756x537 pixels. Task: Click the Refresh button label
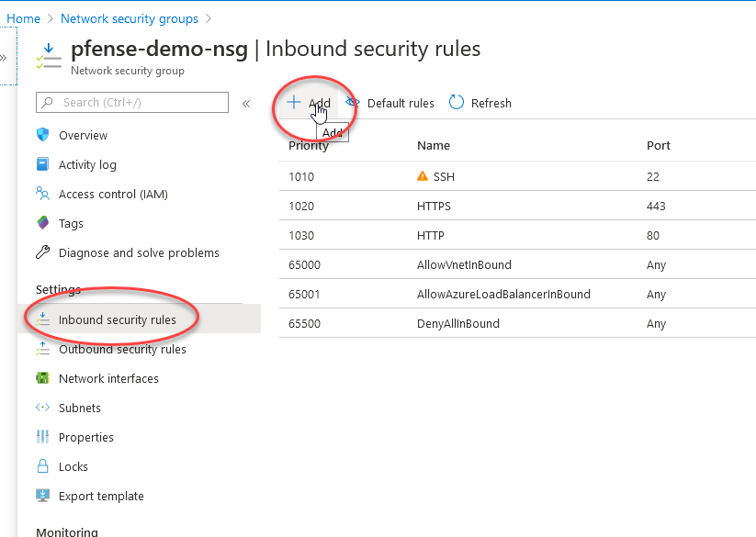tap(491, 103)
